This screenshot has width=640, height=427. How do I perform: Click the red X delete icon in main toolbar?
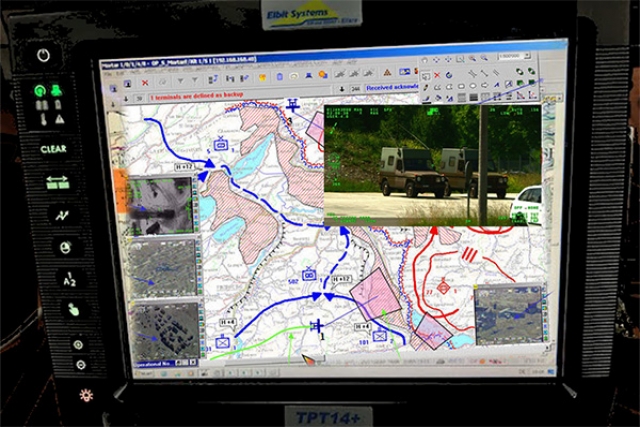[144, 83]
